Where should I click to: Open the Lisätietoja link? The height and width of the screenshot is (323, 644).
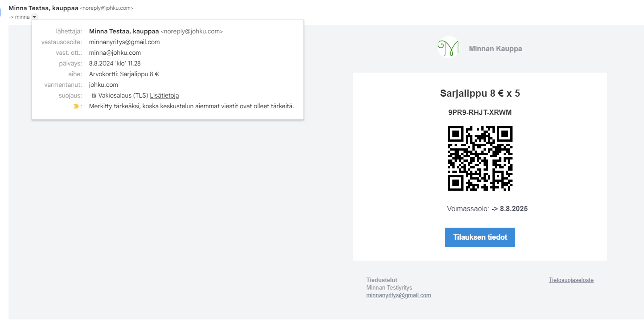(x=164, y=95)
